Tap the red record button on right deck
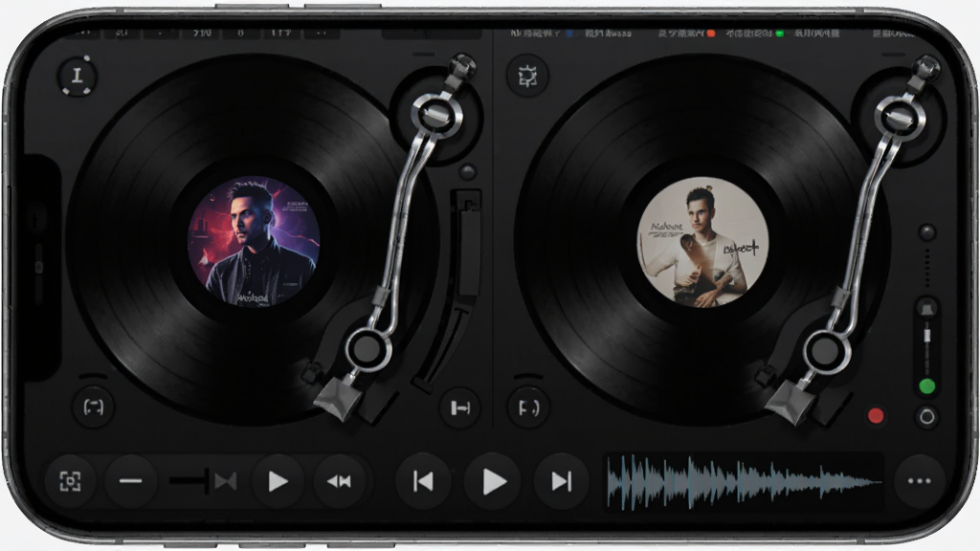Image resolution: width=980 pixels, height=551 pixels. (x=876, y=416)
